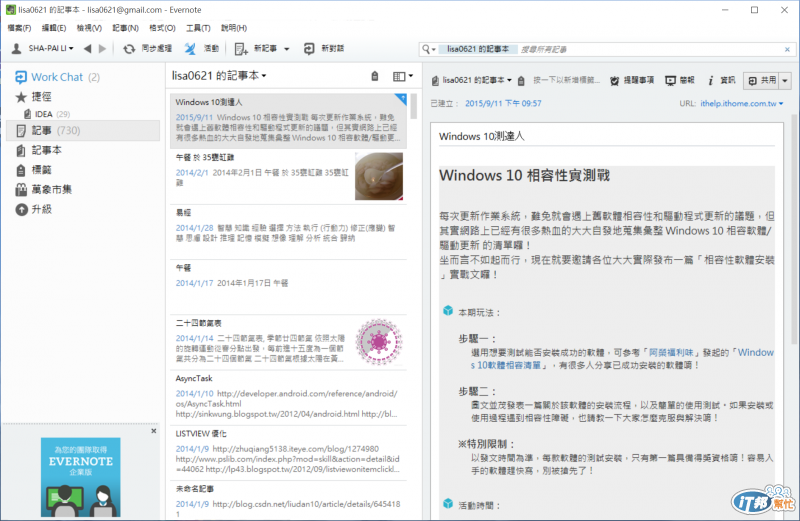Click reminder icon in note list header

374,76
